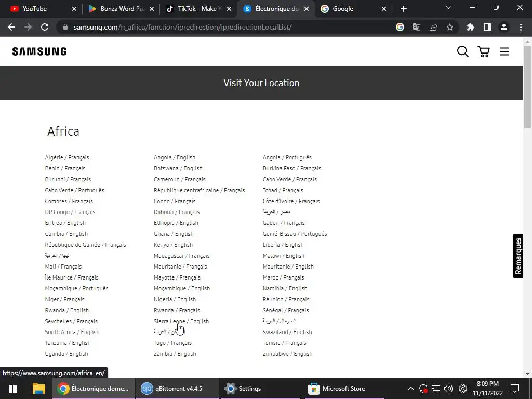Select Zimbabwe / English

287,354
